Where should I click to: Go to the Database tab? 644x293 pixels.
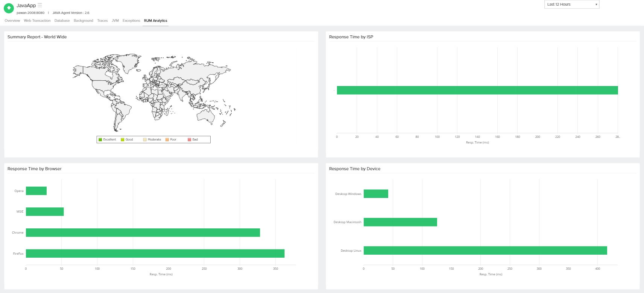coord(62,21)
